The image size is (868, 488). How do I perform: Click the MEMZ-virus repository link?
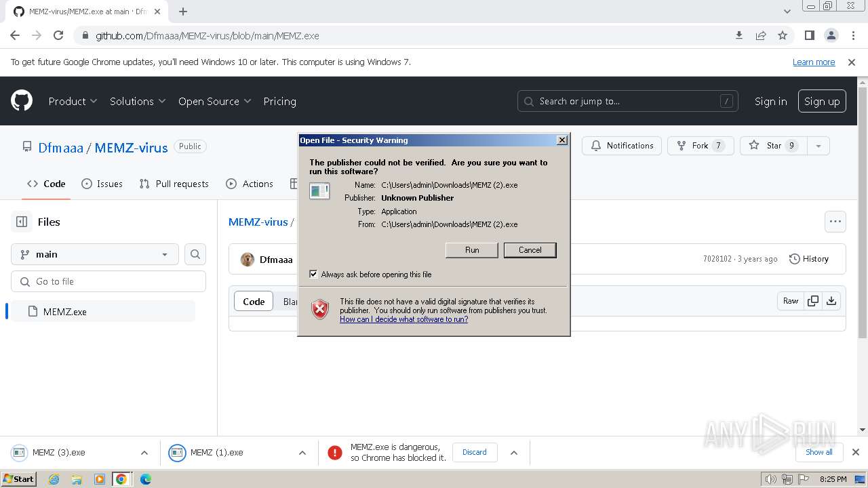coord(131,147)
